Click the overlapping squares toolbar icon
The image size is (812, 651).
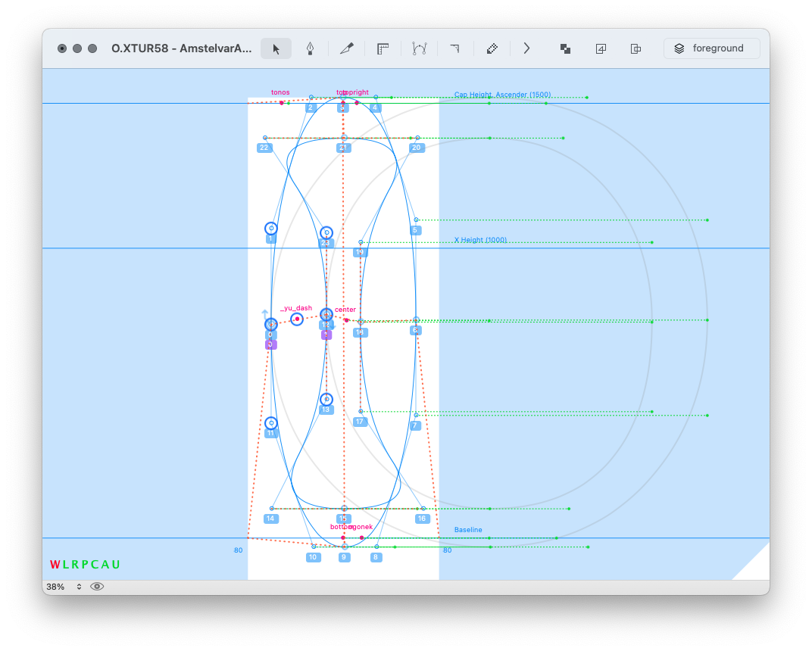click(x=565, y=48)
